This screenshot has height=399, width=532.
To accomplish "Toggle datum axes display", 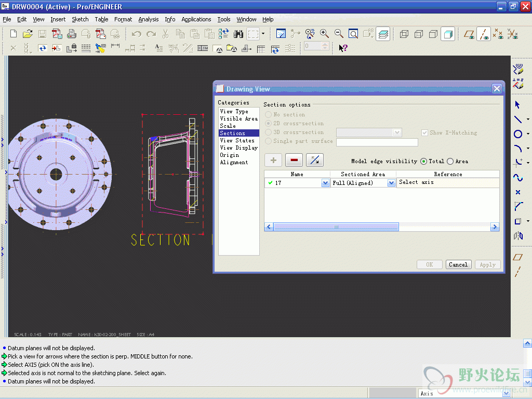I will pos(484,34).
